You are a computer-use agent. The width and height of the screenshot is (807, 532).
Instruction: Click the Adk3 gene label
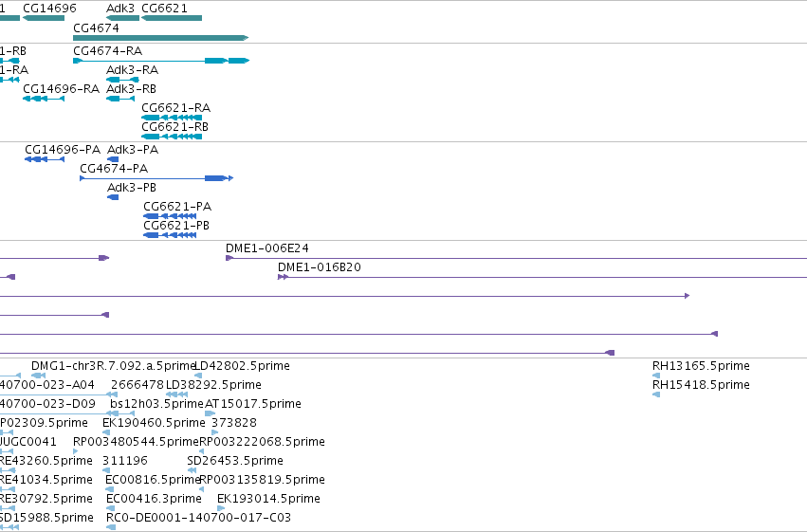(120, 9)
